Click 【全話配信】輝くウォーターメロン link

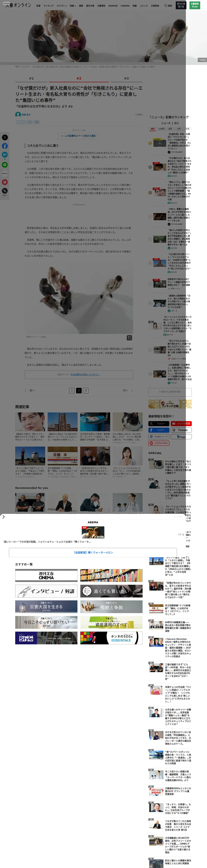(93, 553)
